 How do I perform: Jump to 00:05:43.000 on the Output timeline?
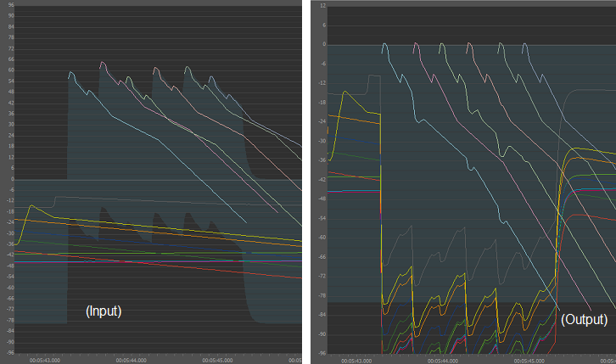356,360
